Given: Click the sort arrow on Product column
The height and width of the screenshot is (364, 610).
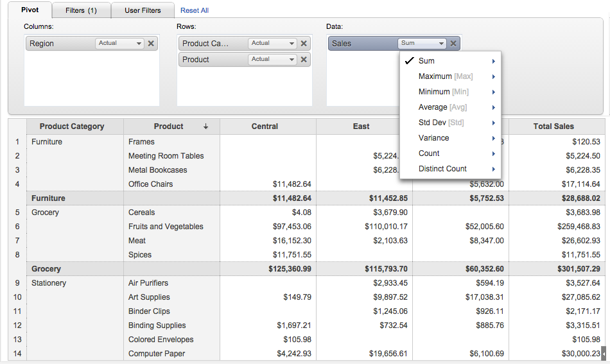Looking at the screenshot, I should pos(205,126).
